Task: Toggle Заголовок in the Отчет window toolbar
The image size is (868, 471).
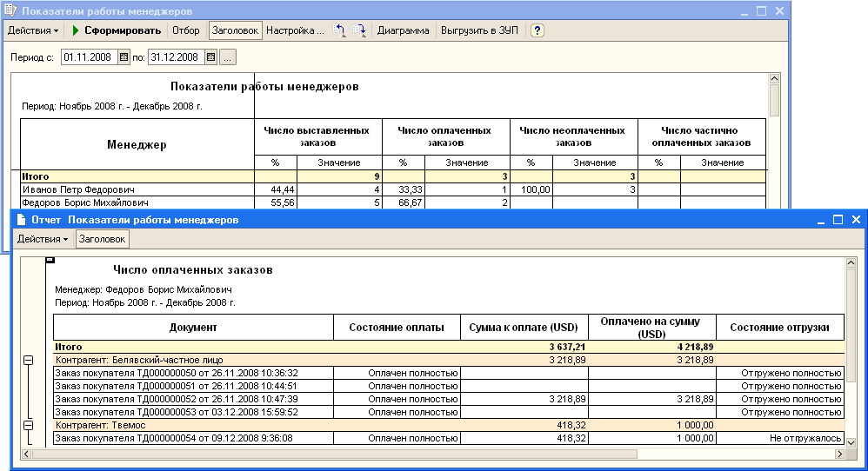Action: point(102,239)
